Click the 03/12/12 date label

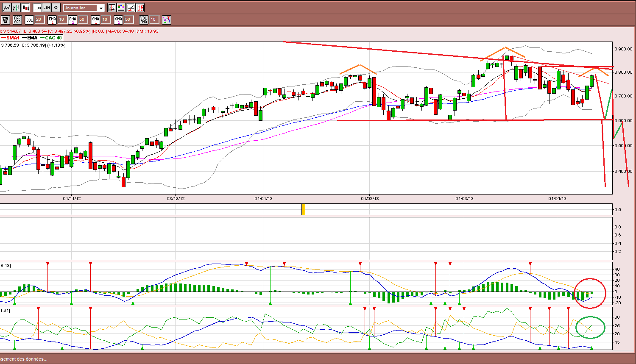[176, 198]
